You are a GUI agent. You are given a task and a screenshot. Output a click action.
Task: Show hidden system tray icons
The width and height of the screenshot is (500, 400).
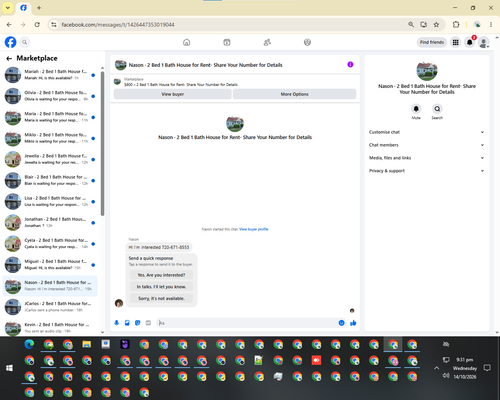(x=436, y=368)
